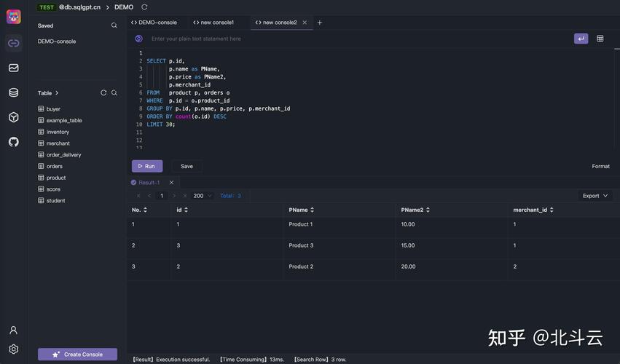Open the merchant table
Viewport: 620px width, 364px height.
(54, 143)
